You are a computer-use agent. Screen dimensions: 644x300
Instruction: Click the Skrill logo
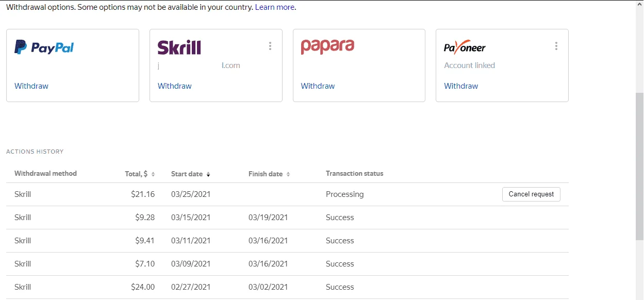click(179, 47)
